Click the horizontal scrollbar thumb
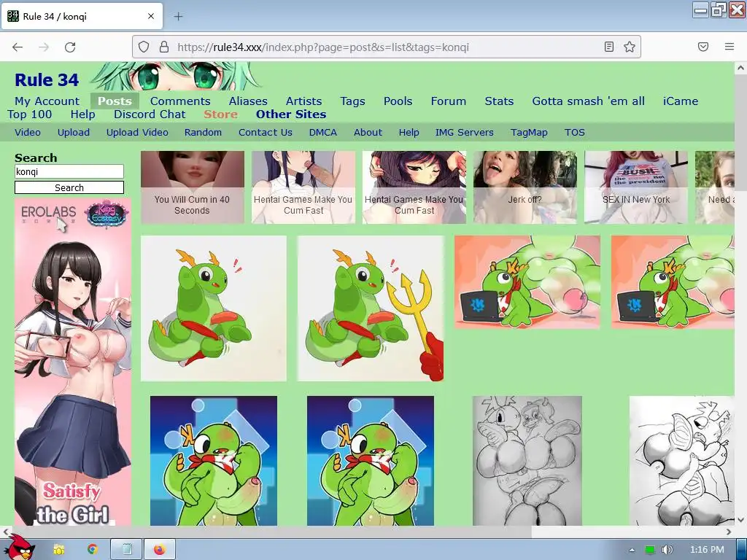This screenshot has width=747, height=560. pos(271,532)
